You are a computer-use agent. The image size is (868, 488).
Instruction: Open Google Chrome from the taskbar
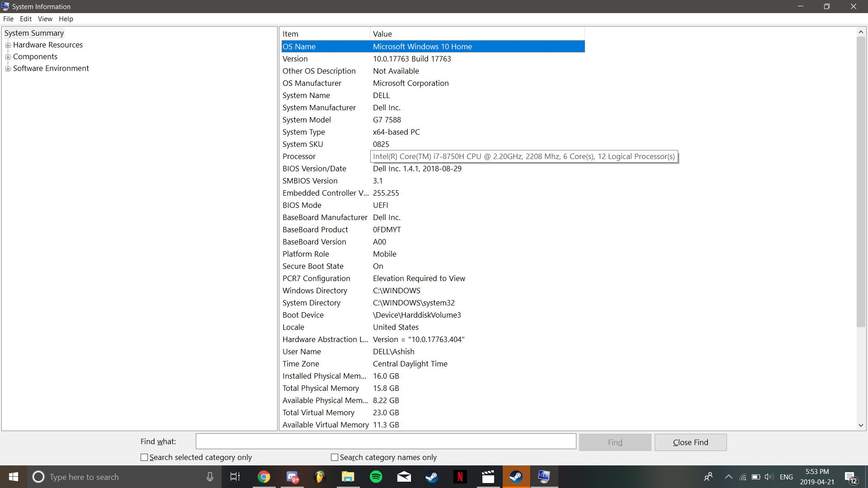[264, 477]
